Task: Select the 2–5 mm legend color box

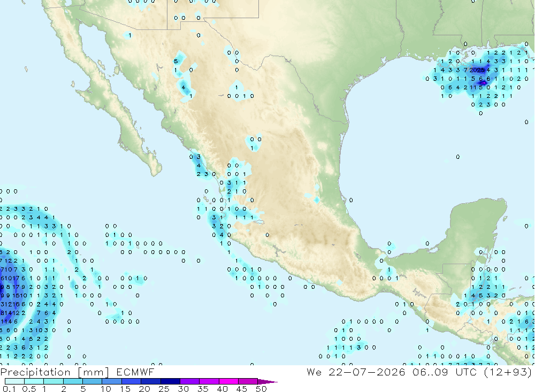Action: [x=73, y=381]
